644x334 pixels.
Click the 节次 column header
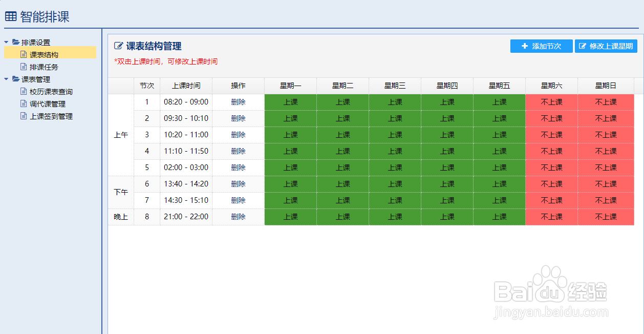coord(147,86)
